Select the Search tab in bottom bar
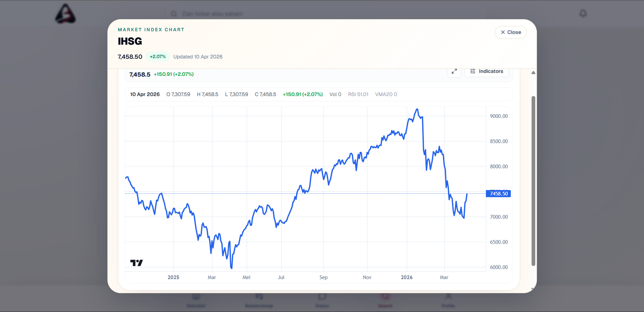 click(x=385, y=300)
